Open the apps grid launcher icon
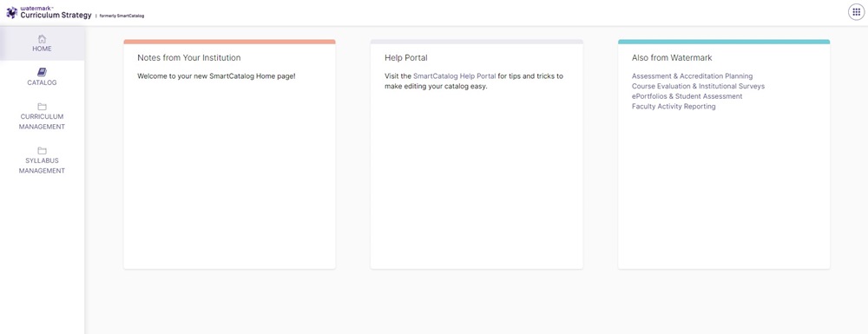868x334 pixels. click(856, 12)
